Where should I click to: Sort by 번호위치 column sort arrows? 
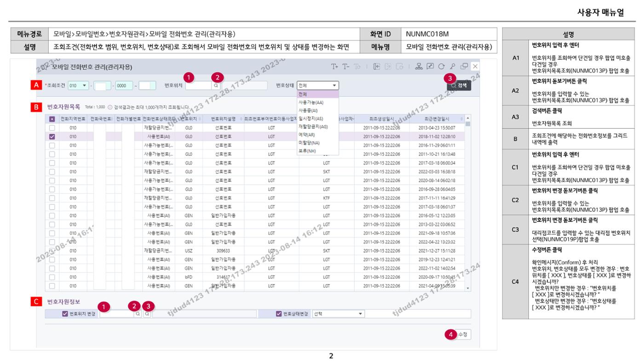[200, 119]
